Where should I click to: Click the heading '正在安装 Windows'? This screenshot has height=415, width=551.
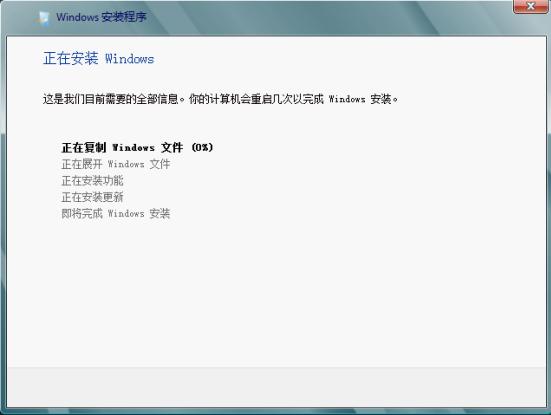point(98,58)
